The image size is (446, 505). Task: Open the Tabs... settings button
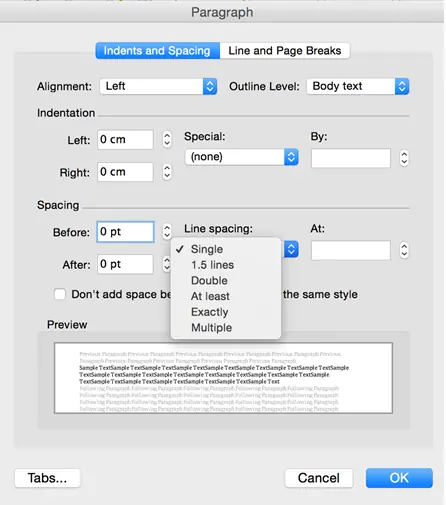pyautogui.click(x=47, y=478)
